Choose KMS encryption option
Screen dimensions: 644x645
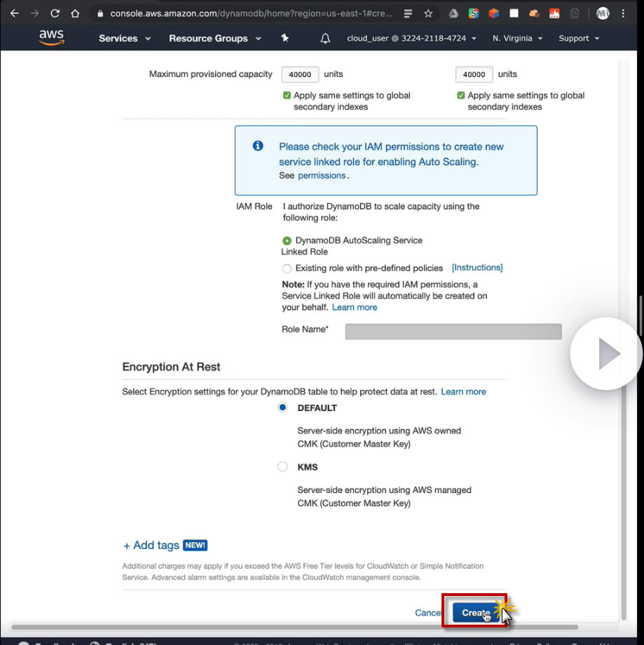tap(282, 466)
